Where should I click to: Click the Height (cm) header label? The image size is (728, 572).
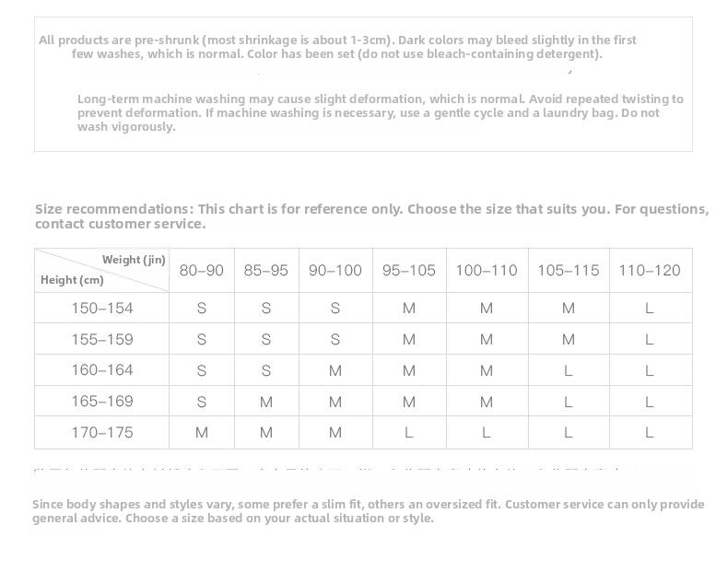click(x=72, y=280)
